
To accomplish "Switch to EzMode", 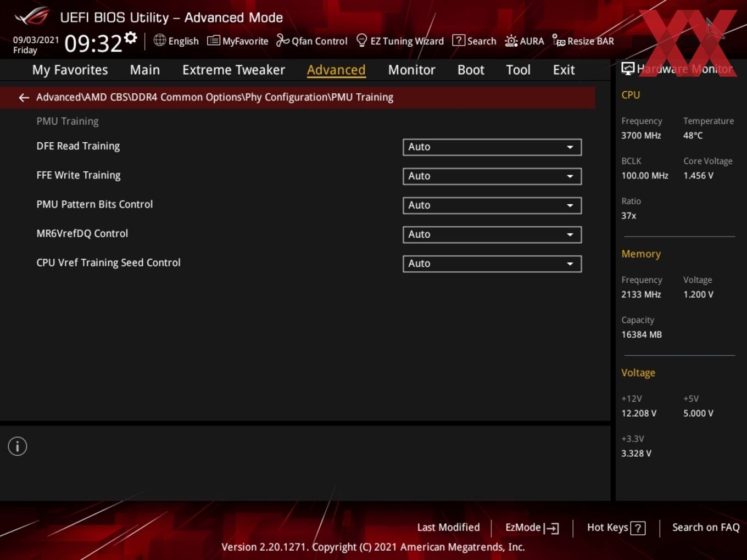I will (523, 528).
